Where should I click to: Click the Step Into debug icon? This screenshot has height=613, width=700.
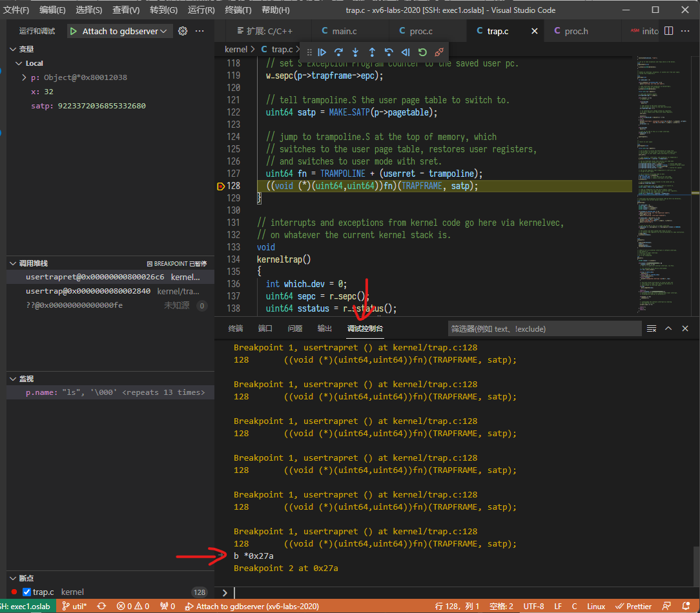click(355, 52)
